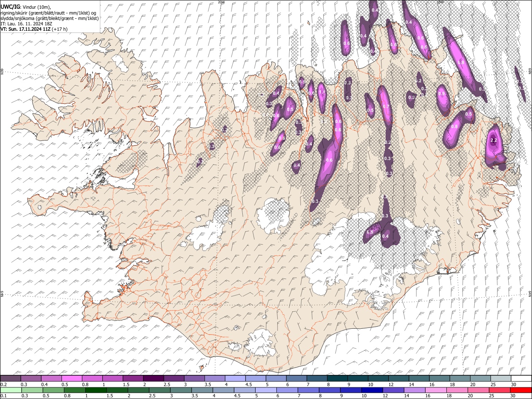Click the UWC/IG title in the header box

click(10, 7)
